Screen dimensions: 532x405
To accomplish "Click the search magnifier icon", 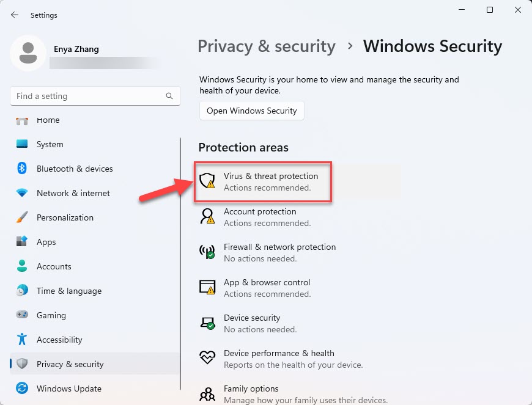I will [x=169, y=96].
